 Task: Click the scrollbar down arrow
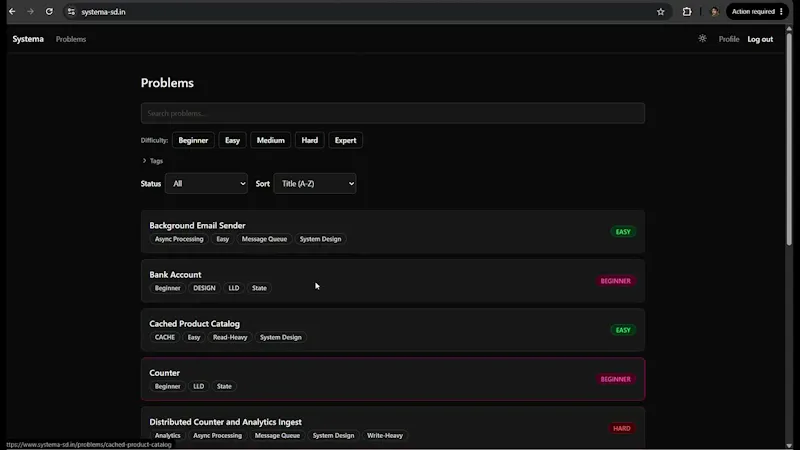pyautogui.click(x=789, y=445)
